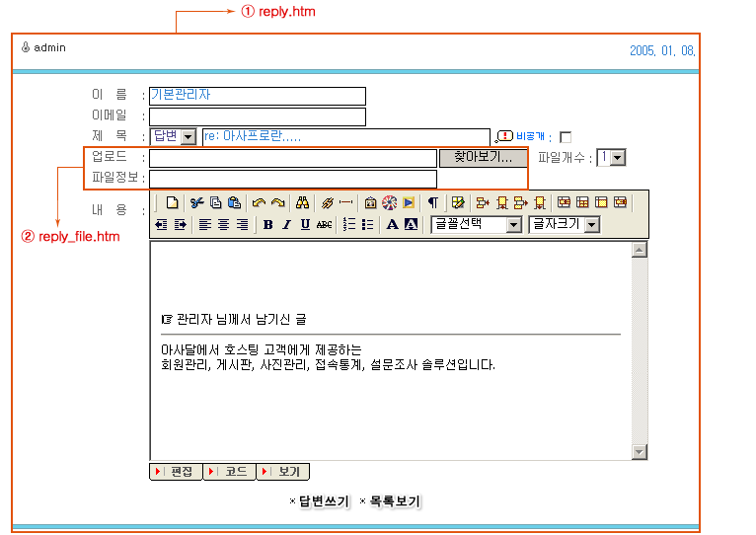The width and height of the screenshot is (756, 535).
Task: Click the 찾아보기 browse button
Action: pyautogui.click(x=483, y=158)
